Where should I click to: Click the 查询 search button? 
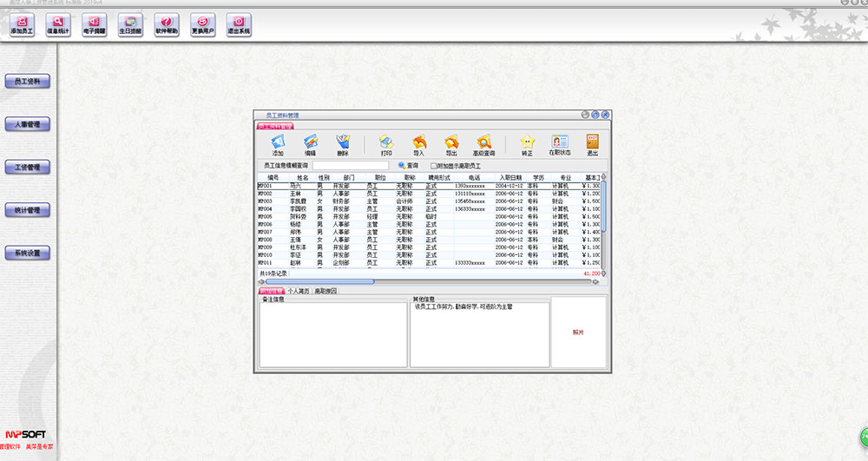click(x=408, y=166)
